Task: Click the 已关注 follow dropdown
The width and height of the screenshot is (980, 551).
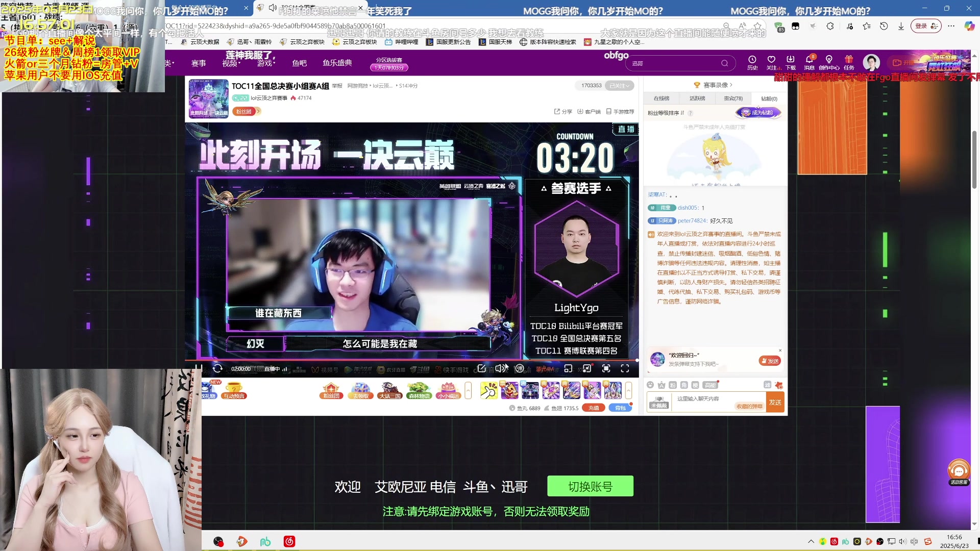Action: pyautogui.click(x=620, y=86)
